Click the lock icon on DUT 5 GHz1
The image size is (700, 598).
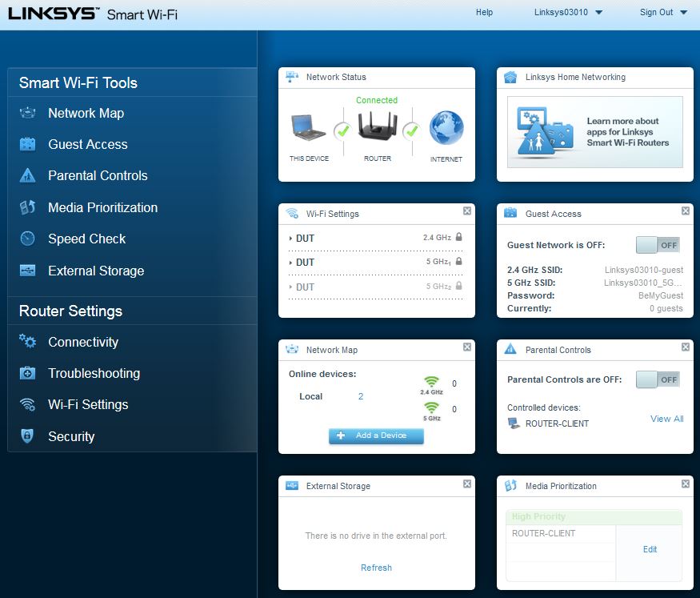tap(459, 261)
